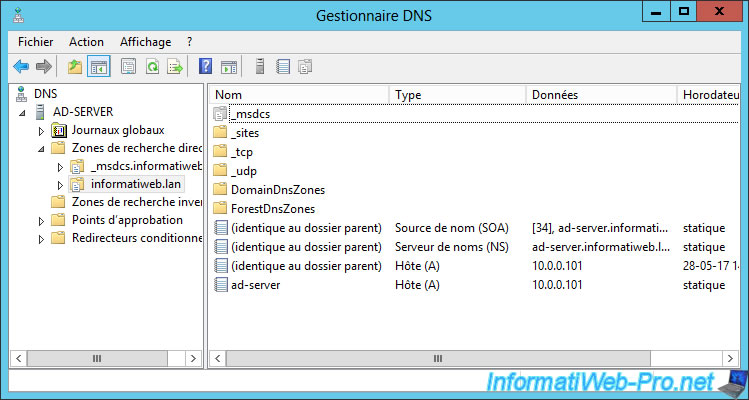This screenshot has width=749, height=400.
Task: Toggle the Show/Hide console tree icon
Action: (99, 67)
